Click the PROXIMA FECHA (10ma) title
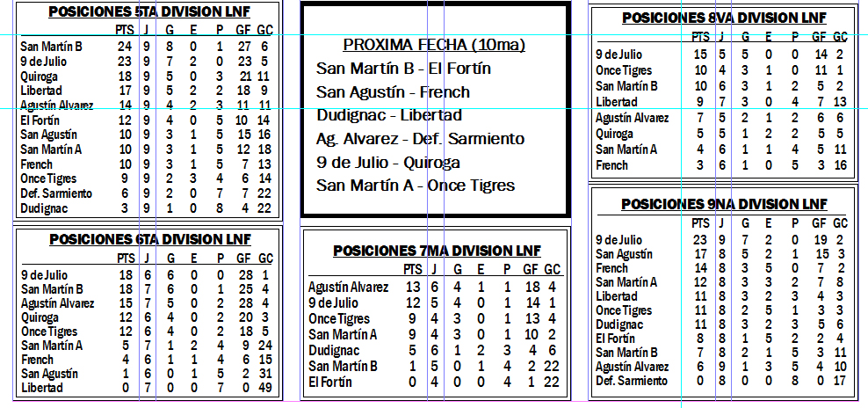This screenshot has height=408, width=868. click(434, 46)
